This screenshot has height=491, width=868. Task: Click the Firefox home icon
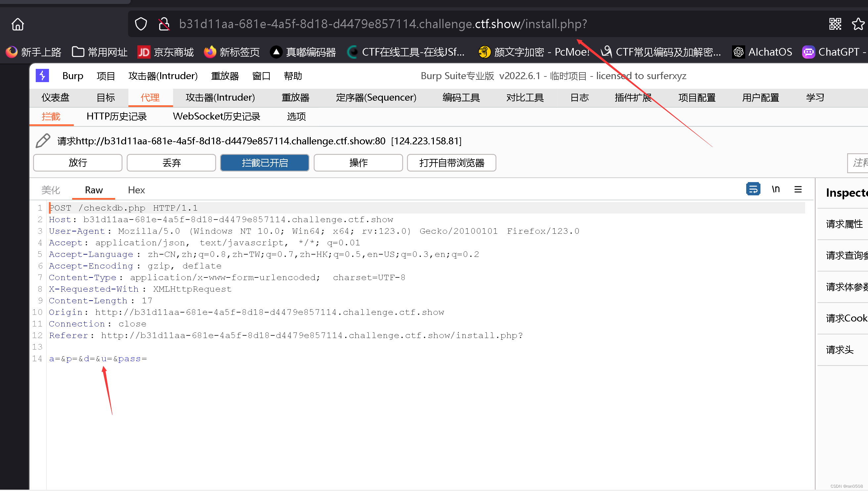tap(18, 24)
